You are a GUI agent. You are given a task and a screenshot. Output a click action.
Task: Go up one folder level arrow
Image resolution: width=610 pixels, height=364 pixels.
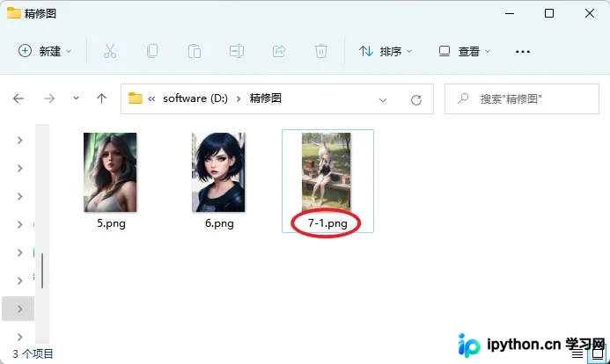101,98
